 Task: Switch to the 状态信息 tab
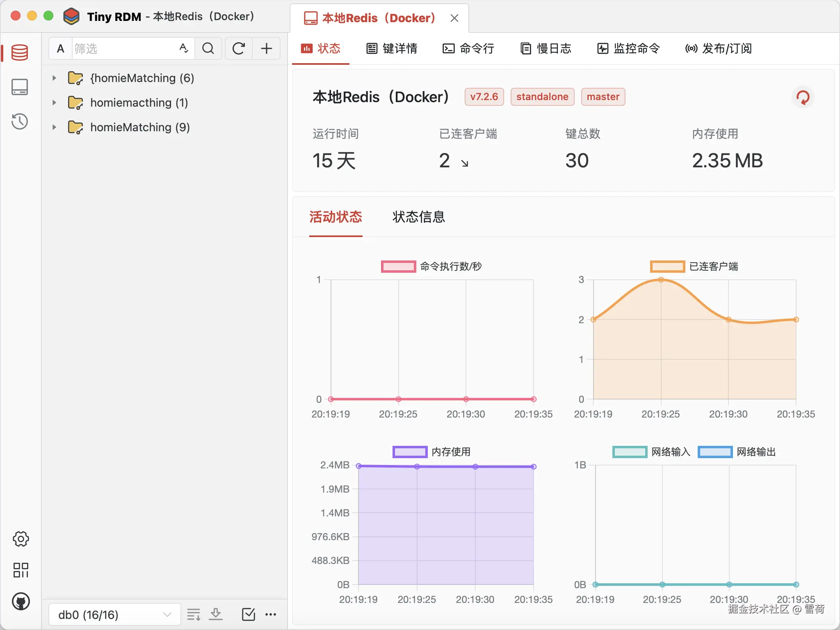418,217
